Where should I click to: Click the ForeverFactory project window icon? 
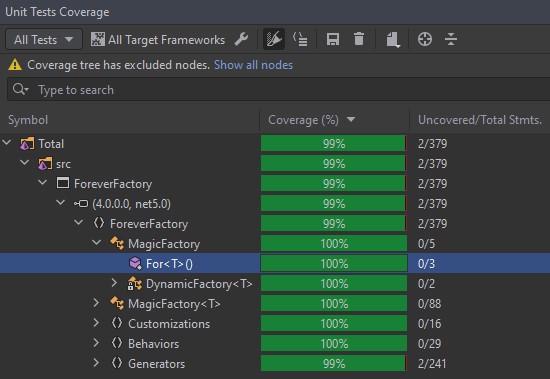point(63,183)
